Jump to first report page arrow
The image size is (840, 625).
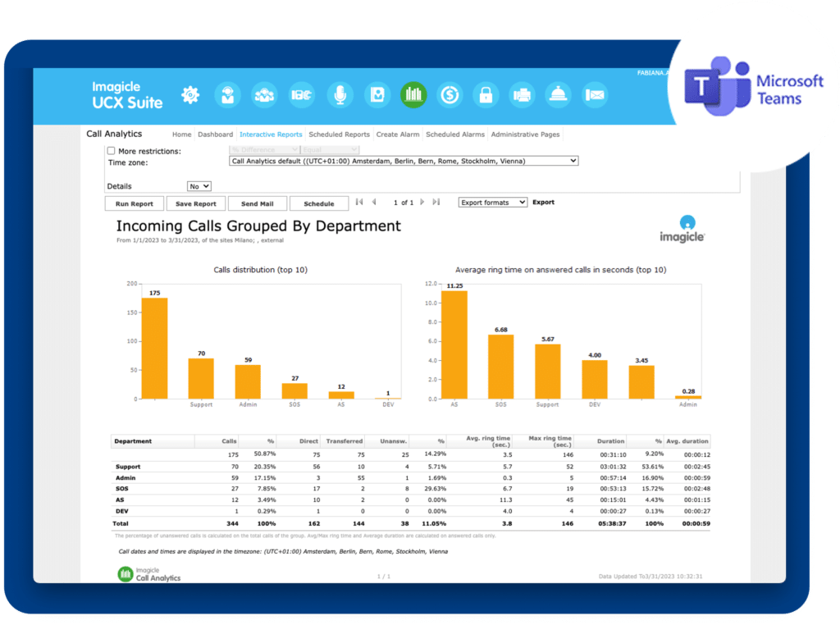[359, 202]
